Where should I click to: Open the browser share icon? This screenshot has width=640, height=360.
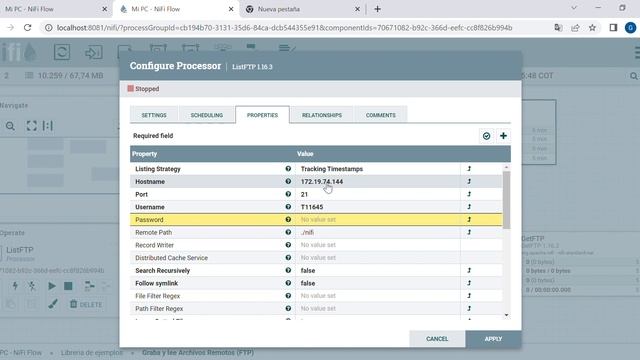pos(575,27)
